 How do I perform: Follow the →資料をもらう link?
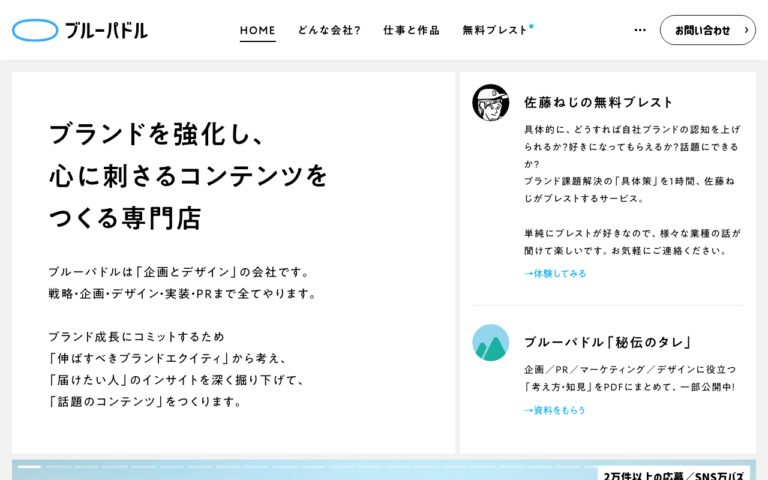[x=554, y=410]
